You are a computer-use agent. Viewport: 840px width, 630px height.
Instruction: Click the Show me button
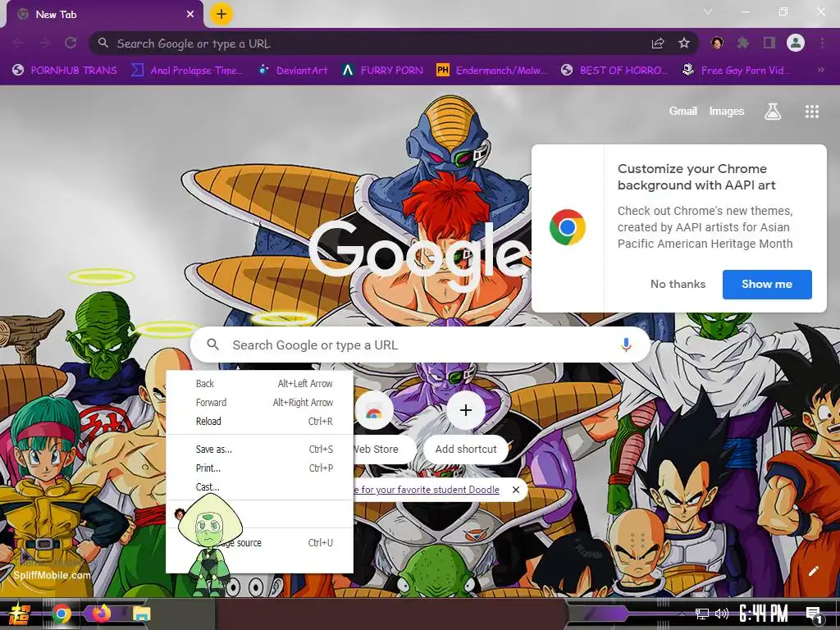coord(767,285)
